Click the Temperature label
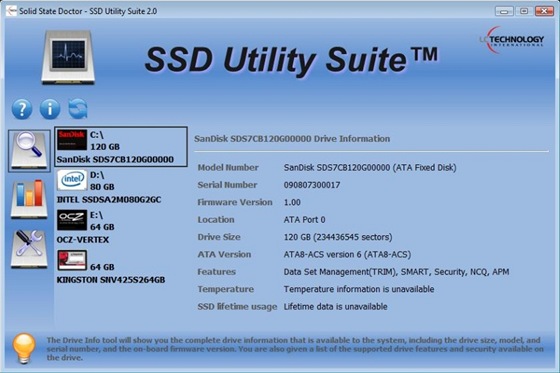Viewport: 560px width, 373px height. [225, 289]
